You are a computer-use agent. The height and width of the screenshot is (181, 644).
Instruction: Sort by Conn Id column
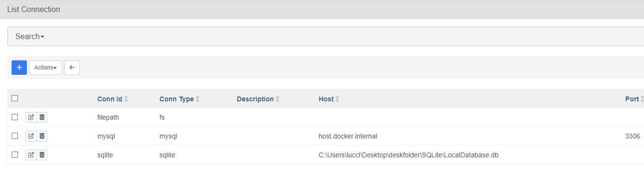[x=113, y=99]
